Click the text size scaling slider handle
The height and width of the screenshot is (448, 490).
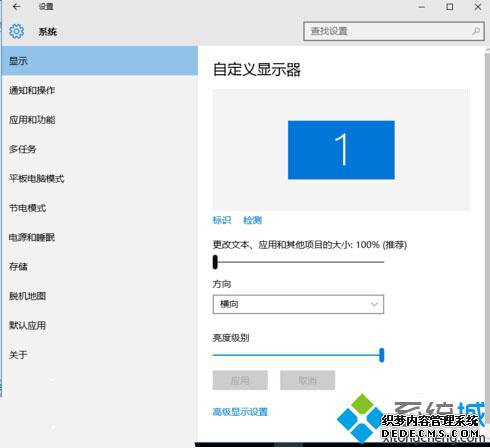click(215, 262)
